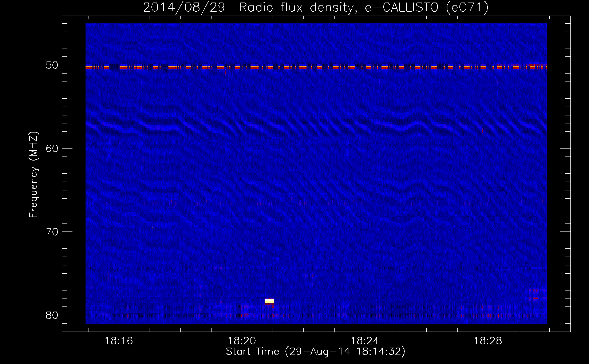Click the bright yellow burst near 78 MHz
This screenshot has width=589, height=364.
[269, 301]
